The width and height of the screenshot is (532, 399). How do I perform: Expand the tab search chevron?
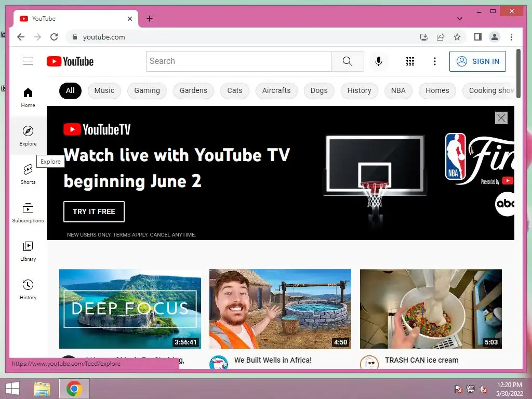(459, 19)
